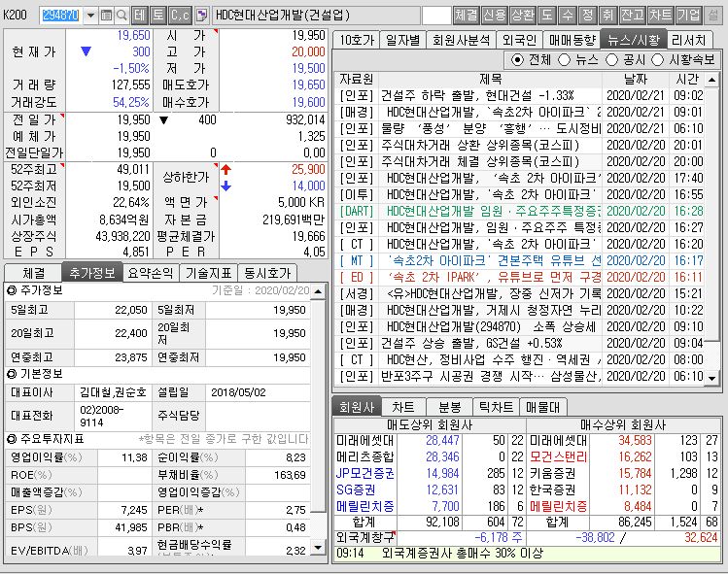The image size is (728, 574).
Task: Open the 차트 toolbar button
Action: (661, 16)
